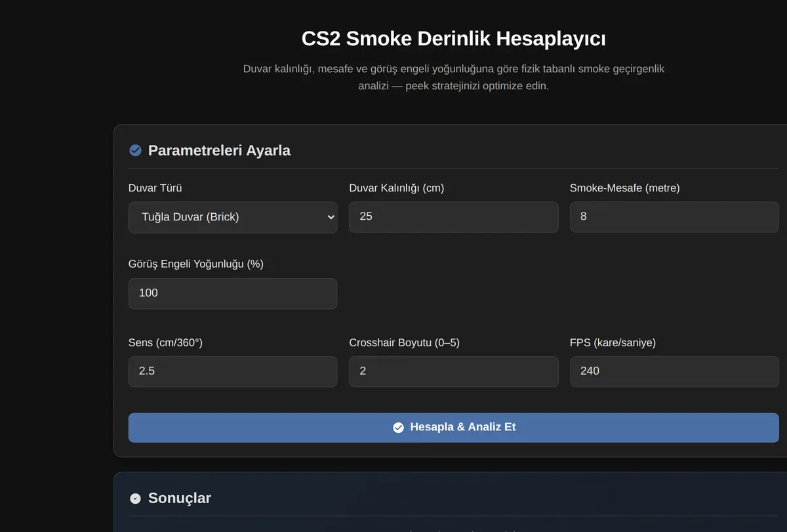Click the Duvar Türü label
Image resolution: width=787 pixels, height=532 pixels.
pos(155,188)
